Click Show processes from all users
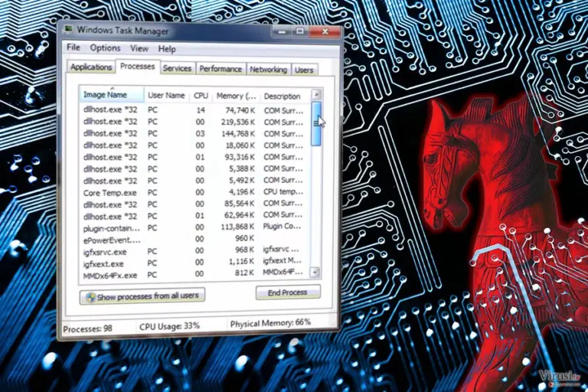Screen dimensions: 588x392 (x=142, y=296)
